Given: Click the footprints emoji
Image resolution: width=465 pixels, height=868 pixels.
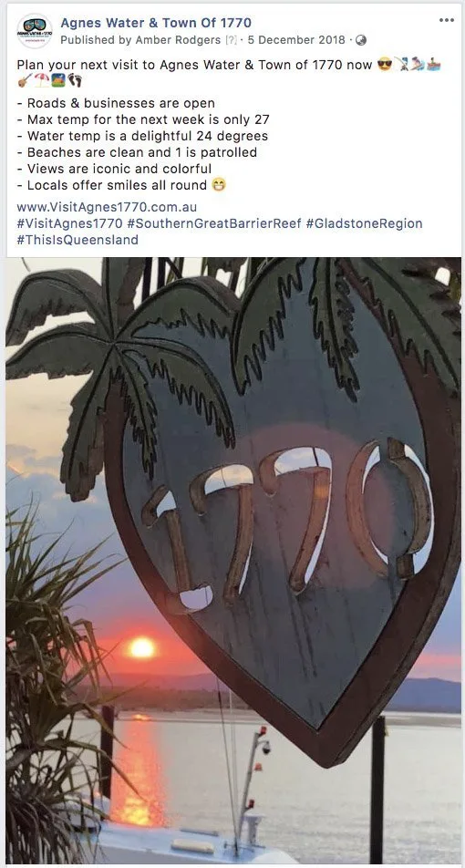Looking at the screenshot, I should tap(75, 81).
